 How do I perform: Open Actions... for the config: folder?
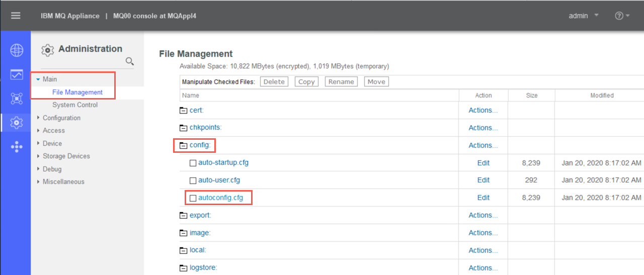coord(483,145)
